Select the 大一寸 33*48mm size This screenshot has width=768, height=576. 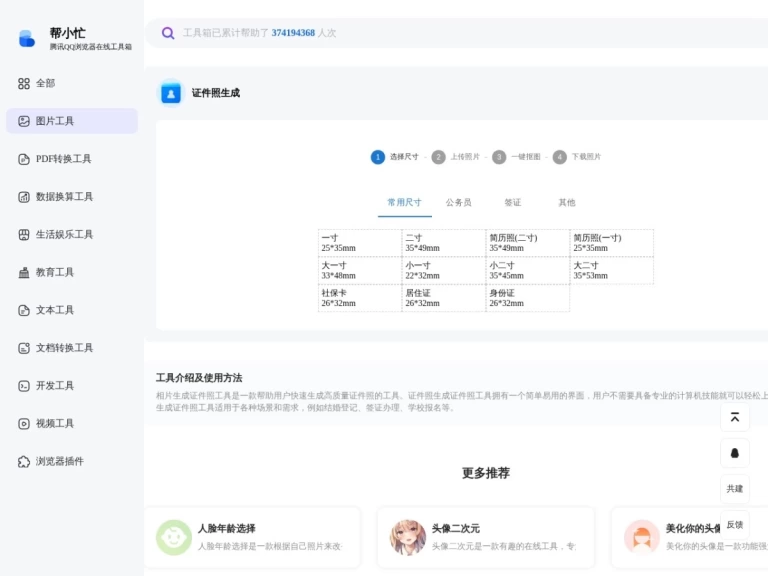tap(360, 270)
